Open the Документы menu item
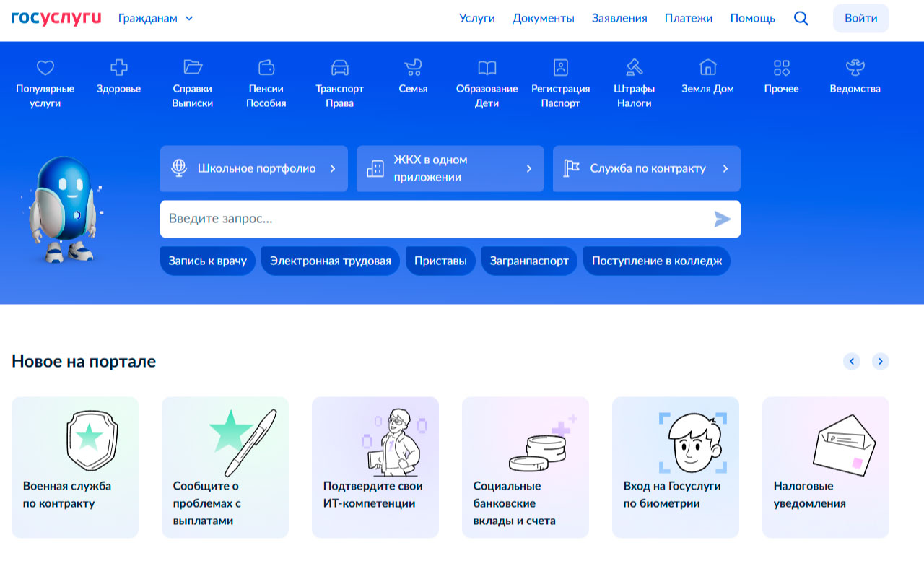This screenshot has width=924, height=587. click(x=544, y=18)
